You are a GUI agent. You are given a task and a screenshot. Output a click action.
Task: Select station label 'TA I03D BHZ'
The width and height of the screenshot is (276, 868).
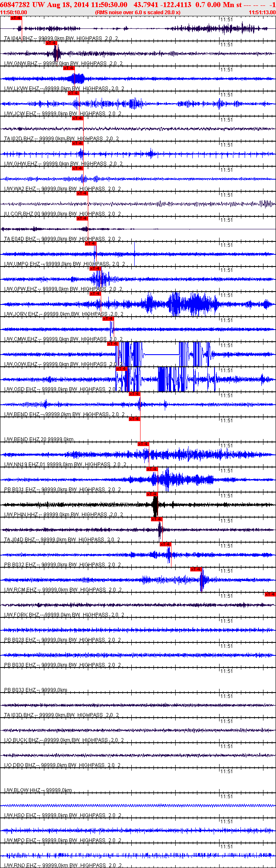(x=19, y=715)
